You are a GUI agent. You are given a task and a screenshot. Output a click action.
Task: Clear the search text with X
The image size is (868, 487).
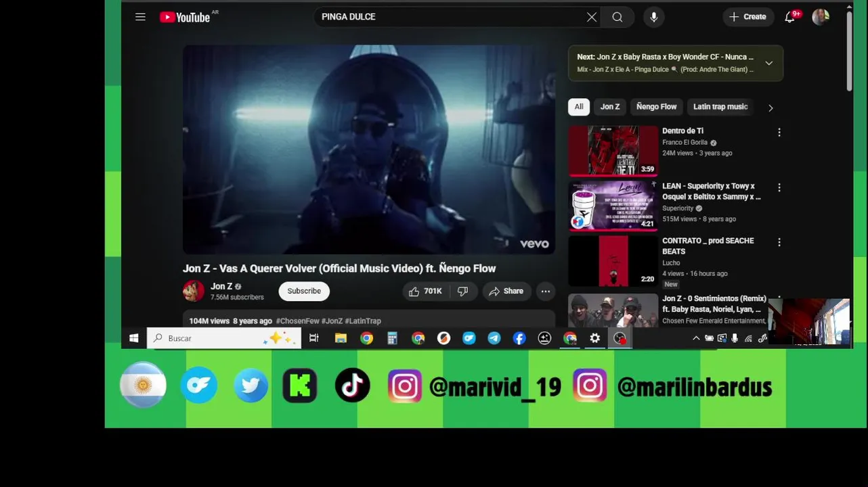pyautogui.click(x=592, y=17)
